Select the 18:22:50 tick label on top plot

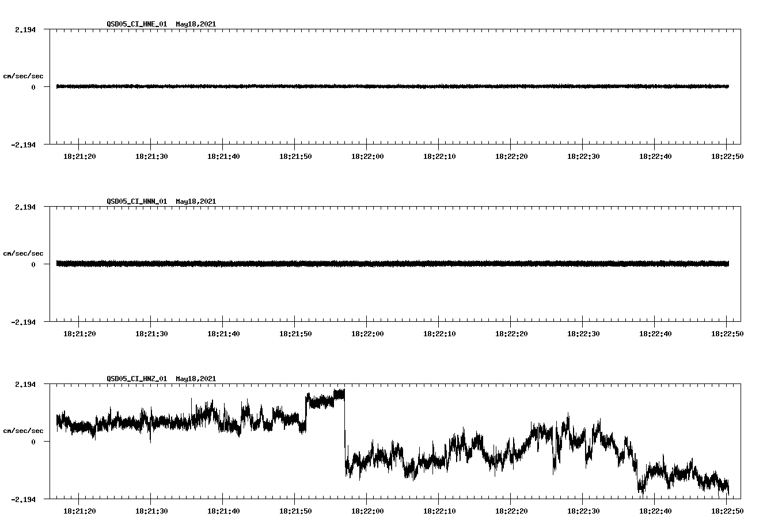[728, 155]
